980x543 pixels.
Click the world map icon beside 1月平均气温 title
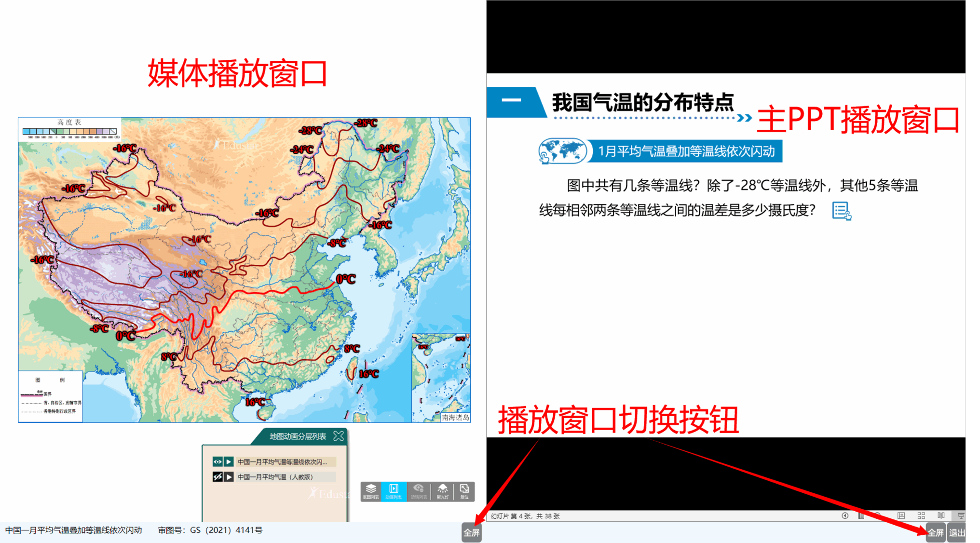tap(562, 151)
